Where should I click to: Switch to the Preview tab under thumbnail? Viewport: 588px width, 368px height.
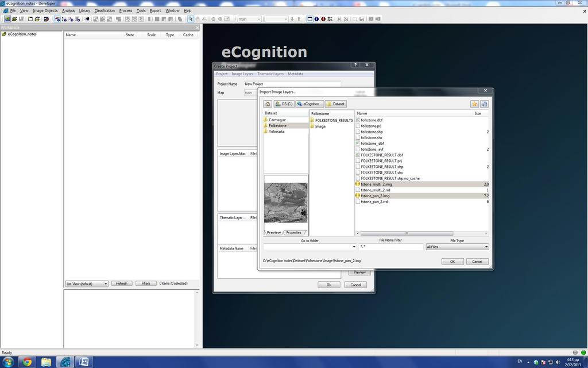tap(274, 232)
